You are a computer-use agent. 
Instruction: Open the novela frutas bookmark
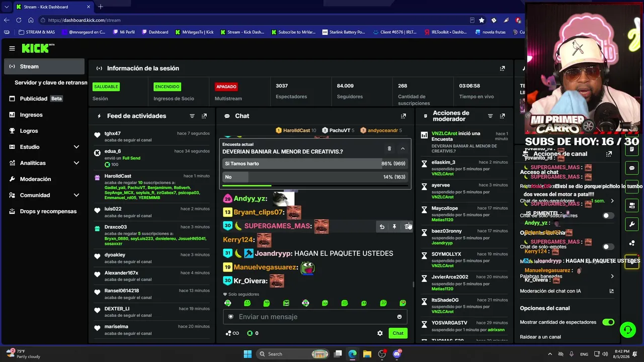click(x=491, y=32)
